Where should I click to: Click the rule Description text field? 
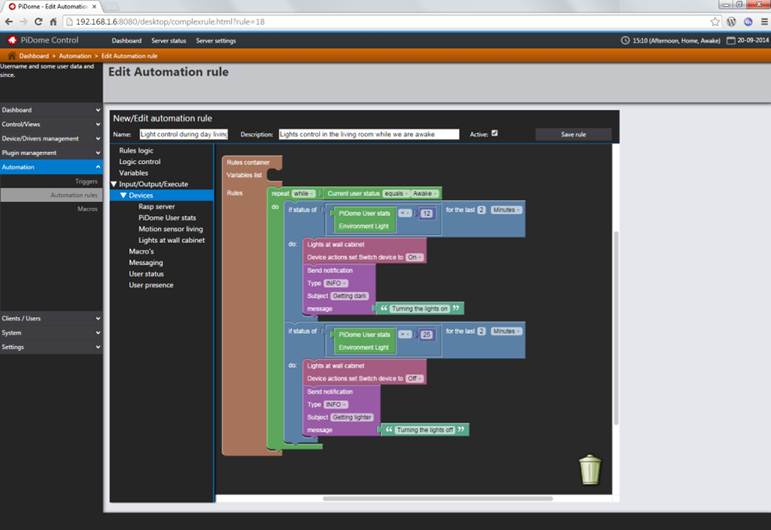[367, 134]
